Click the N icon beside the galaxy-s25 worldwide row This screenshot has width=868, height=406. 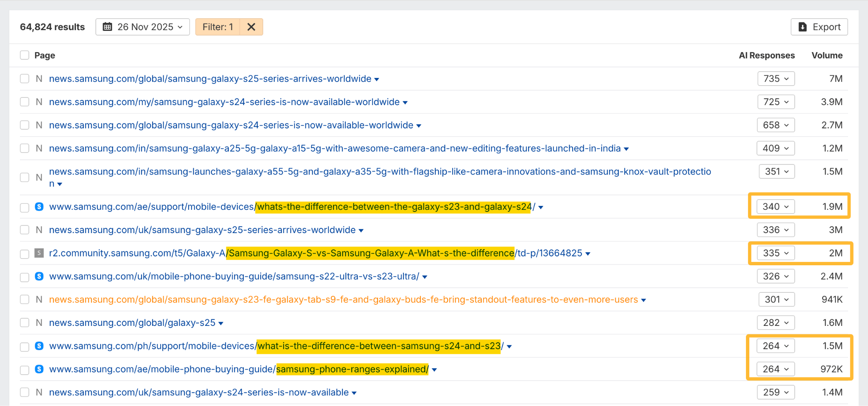[x=39, y=78]
